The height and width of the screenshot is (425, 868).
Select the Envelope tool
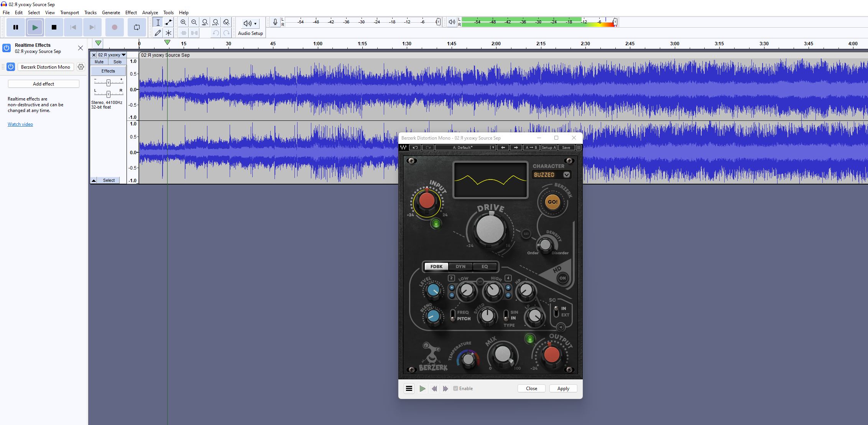(168, 22)
